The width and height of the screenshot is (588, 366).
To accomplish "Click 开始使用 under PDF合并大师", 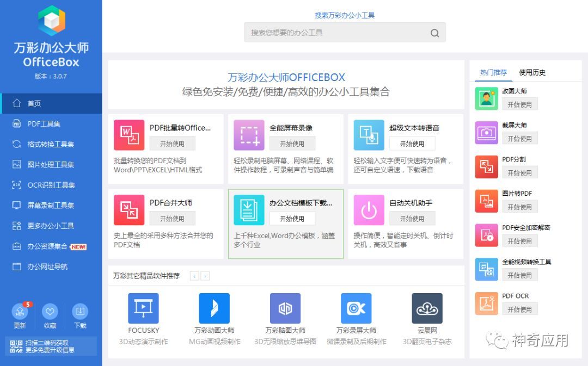I will [x=172, y=219].
